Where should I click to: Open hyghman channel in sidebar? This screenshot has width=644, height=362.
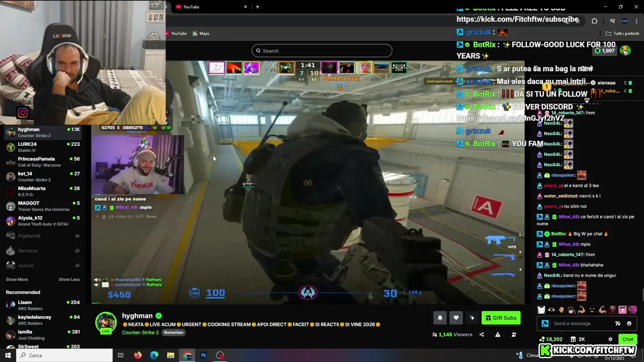[43, 132]
